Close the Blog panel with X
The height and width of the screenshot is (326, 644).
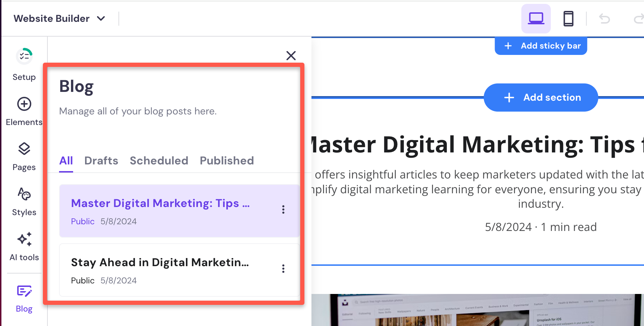pos(291,56)
